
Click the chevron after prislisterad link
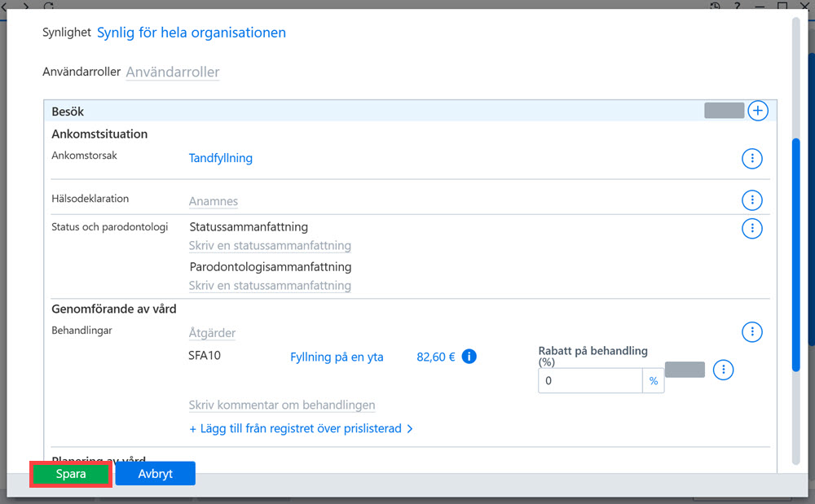click(x=410, y=429)
